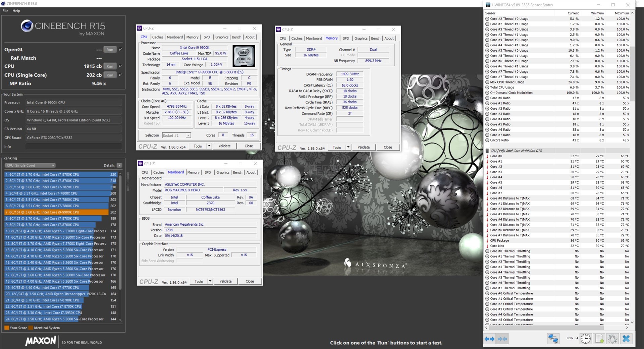This screenshot has width=644, height=349.
Task: Click CPU-Z icon in Memory window title
Action: pyautogui.click(x=278, y=30)
